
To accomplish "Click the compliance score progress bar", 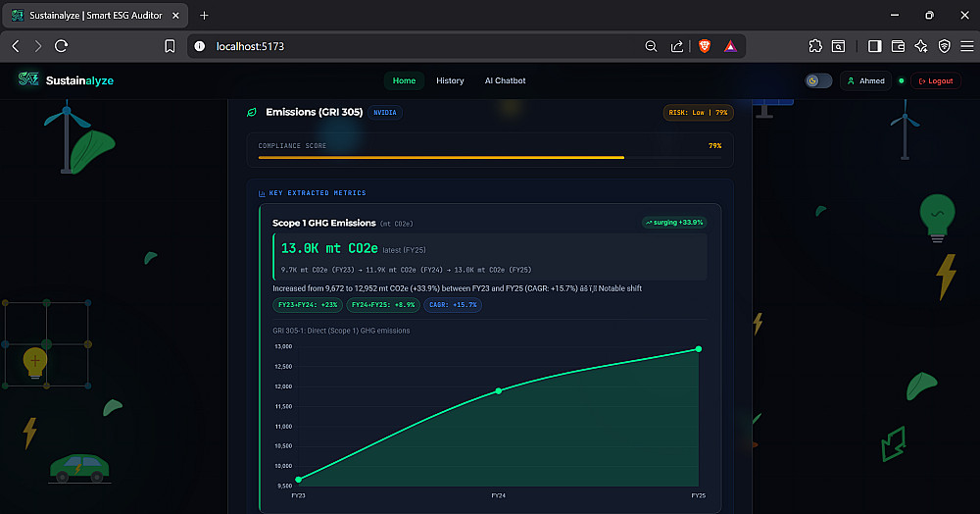I will (x=489, y=158).
